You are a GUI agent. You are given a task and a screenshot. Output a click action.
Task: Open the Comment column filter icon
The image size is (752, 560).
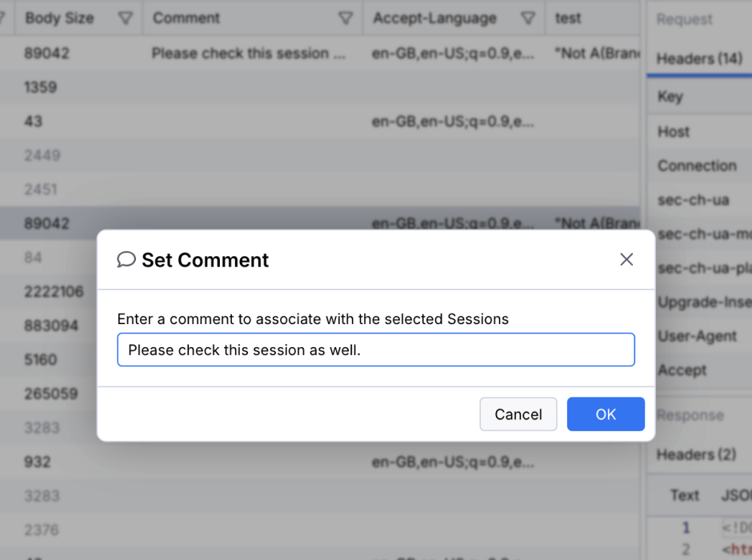point(346,18)
